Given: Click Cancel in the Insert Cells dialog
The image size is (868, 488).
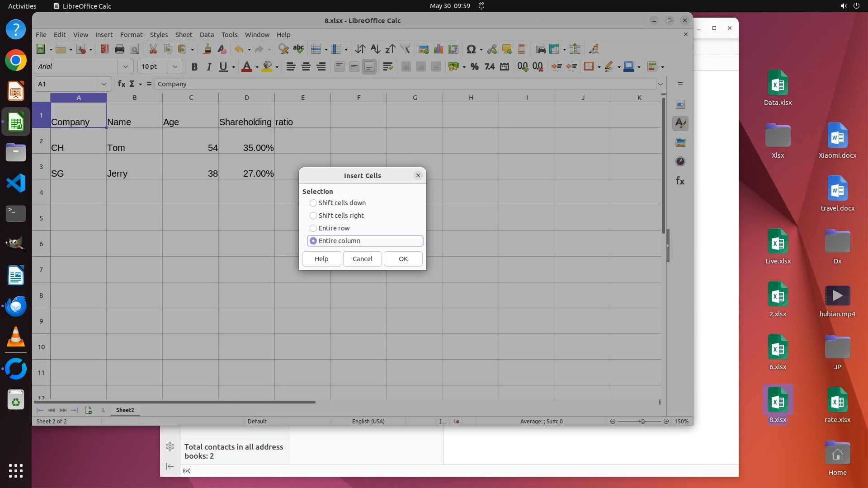Looking at the screenshot, I should pos(362,259).
